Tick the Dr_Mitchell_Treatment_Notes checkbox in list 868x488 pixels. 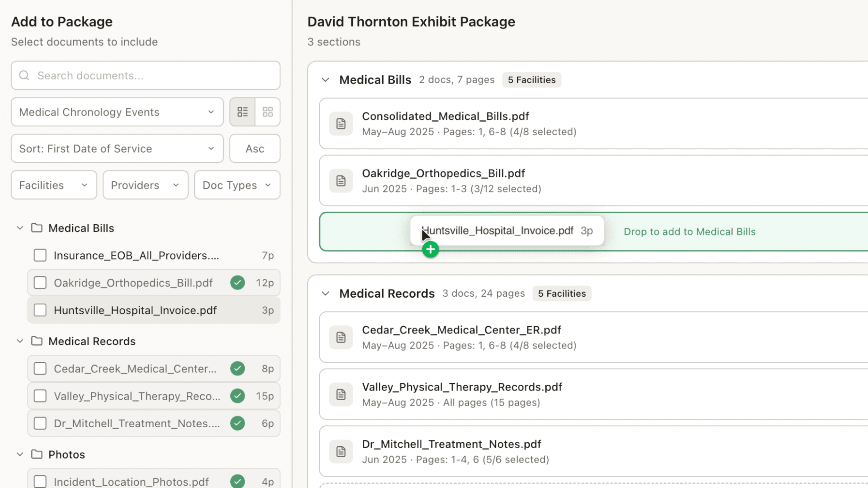(40, 423)
